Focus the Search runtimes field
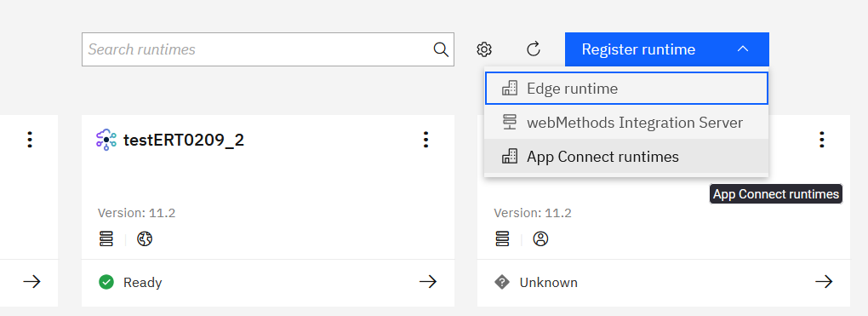 268,49
